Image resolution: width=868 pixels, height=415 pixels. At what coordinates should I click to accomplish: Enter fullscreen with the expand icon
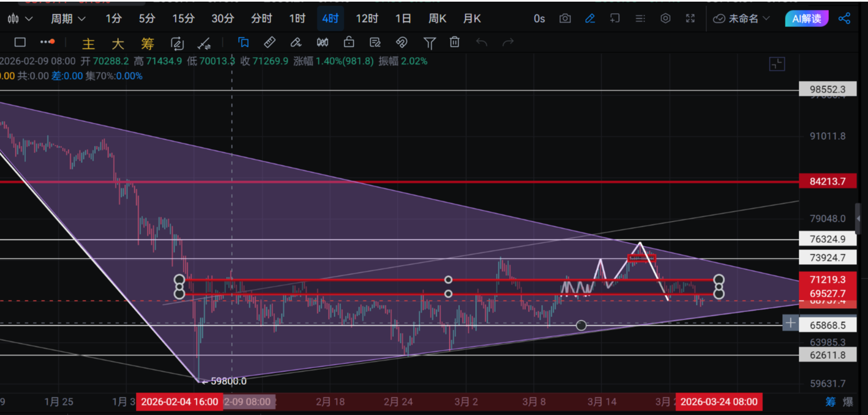[x=690, y=19]
